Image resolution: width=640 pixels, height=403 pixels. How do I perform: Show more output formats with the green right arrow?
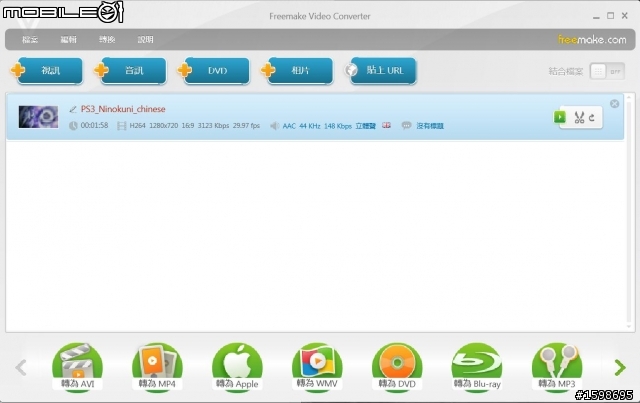[620, 367]
